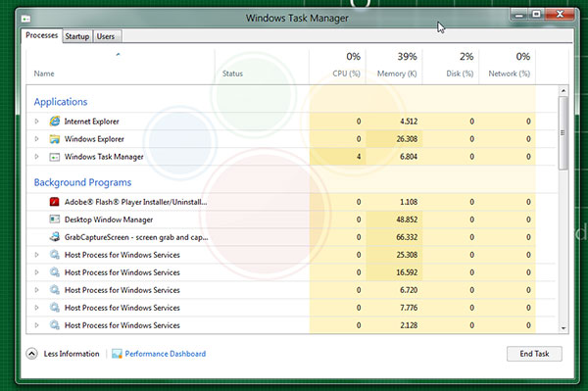
Task: Switch to the Processes tab
Action: 41,35
